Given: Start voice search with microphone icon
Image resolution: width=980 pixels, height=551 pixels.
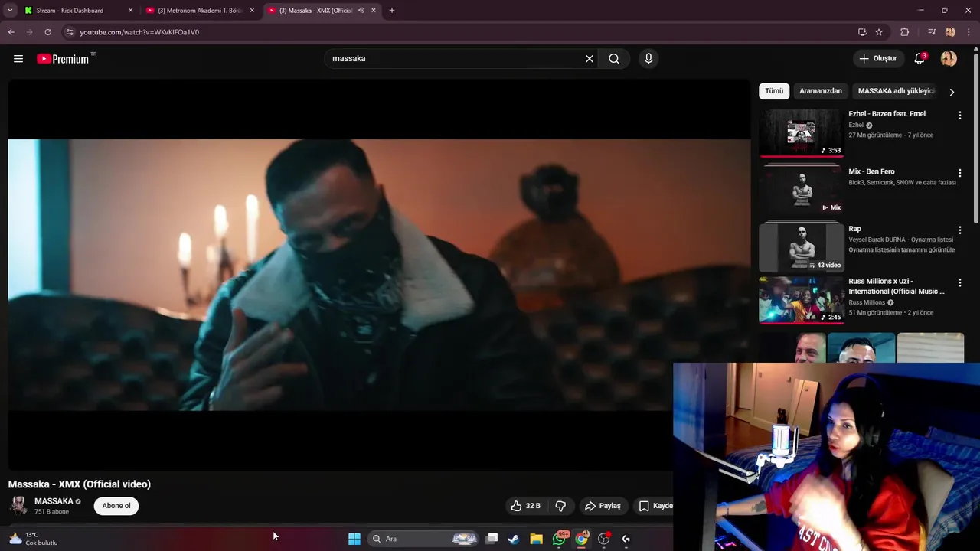Looking at the screenshot, I should (648, 59).
